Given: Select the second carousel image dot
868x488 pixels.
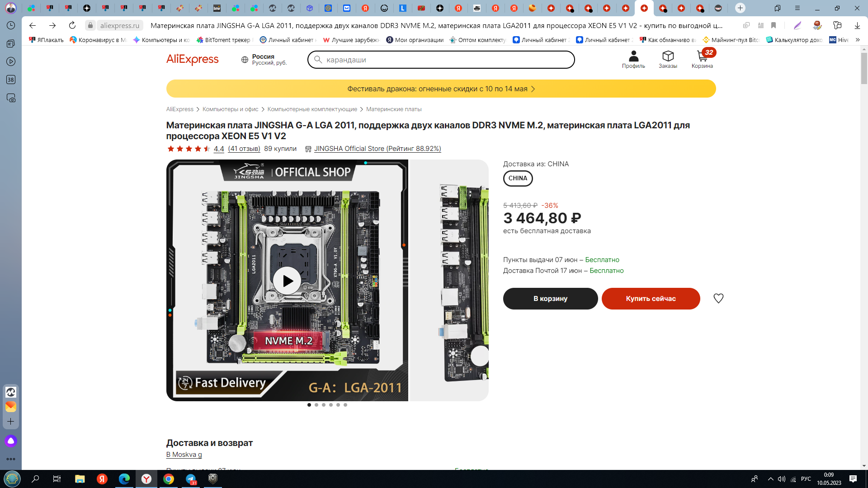Looking at the screenshot, I should point(316,405).
